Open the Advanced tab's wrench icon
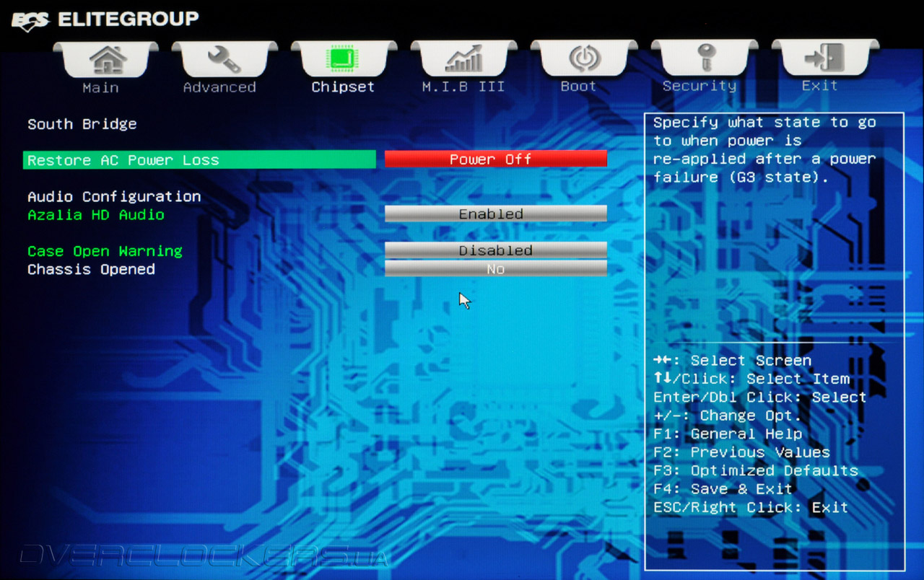The width and height of the screenshot is (924, 580). 225,61
